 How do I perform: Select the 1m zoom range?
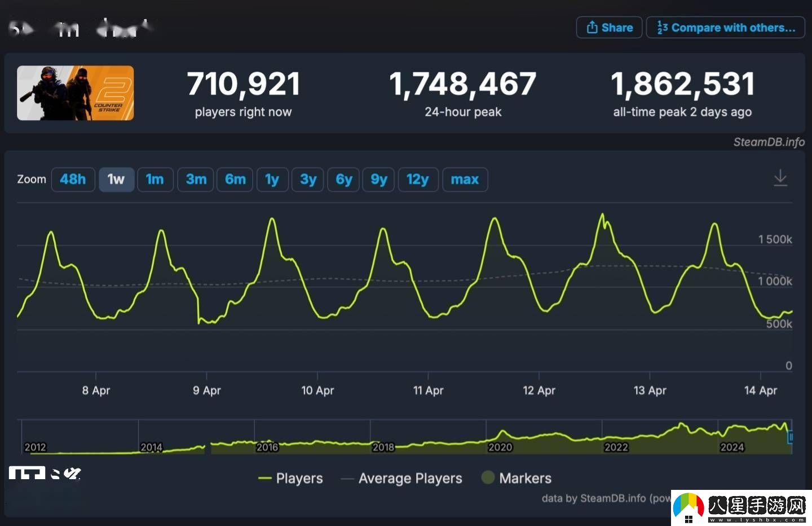point(155,179)
